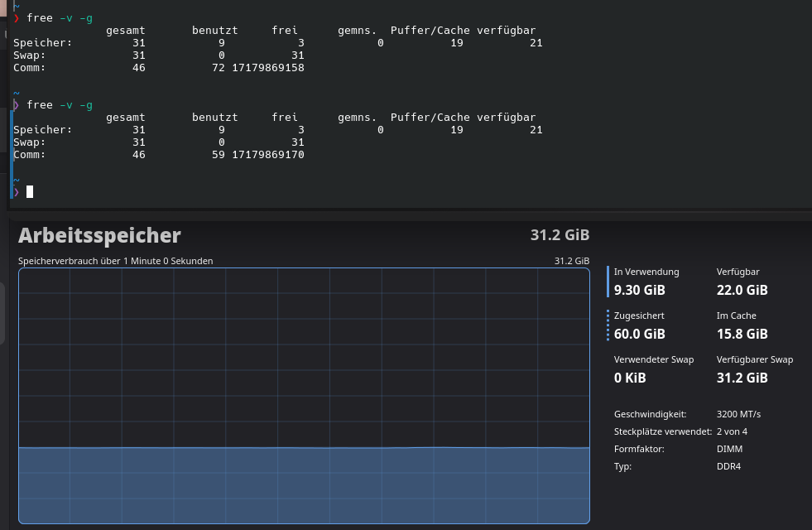Click the 'Steckplätze verwendet:' label
This screenshot has height=530, width=812.
[663, 431]
